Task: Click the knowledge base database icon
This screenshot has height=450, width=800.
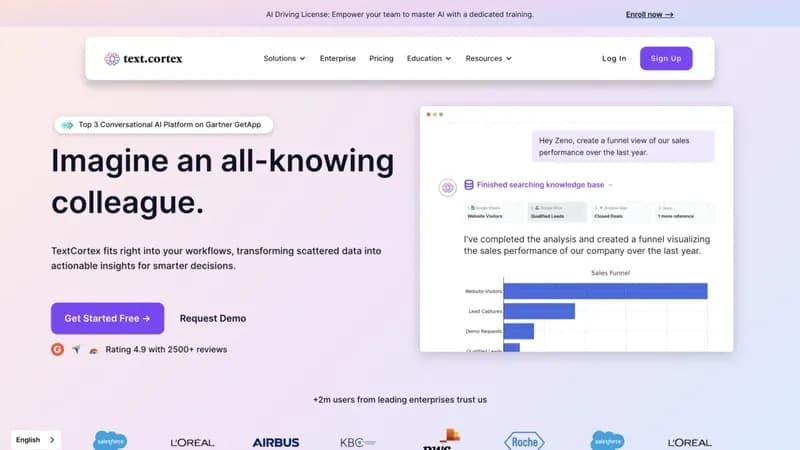Action: [468, 185]
